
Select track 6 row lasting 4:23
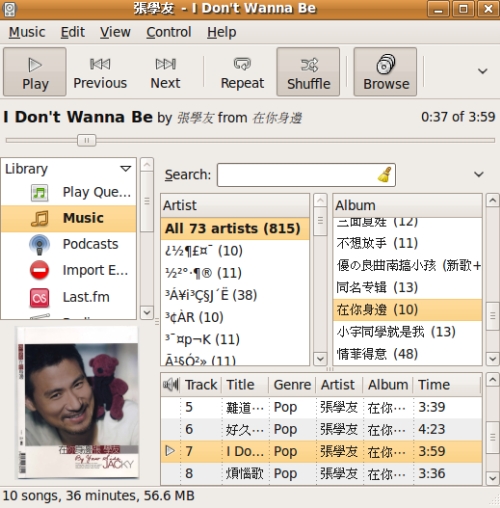pyautogui.click(x=321, y=429)
